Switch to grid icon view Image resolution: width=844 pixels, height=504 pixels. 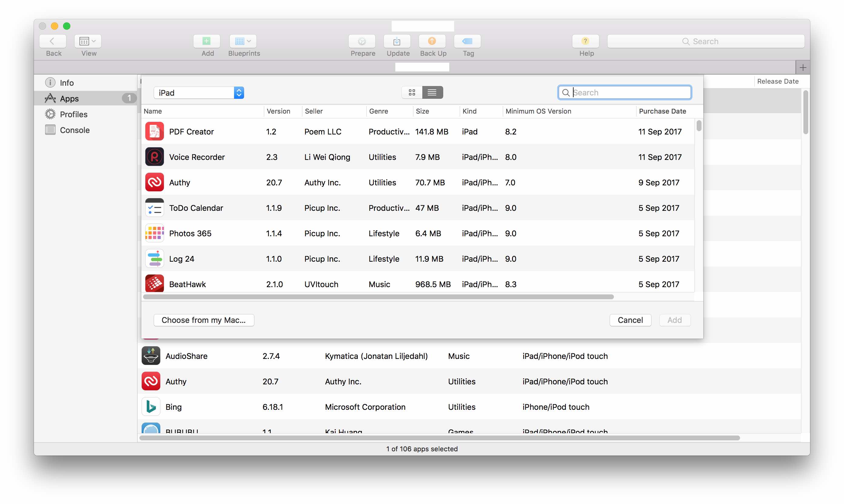(x=412, y=92)
